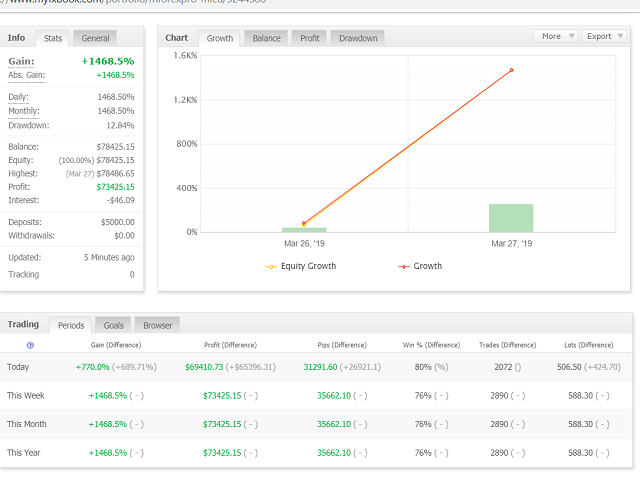Open the Browser tab in Trading
This screenshot has height=480, width=640.
click(x=158, y=325)
